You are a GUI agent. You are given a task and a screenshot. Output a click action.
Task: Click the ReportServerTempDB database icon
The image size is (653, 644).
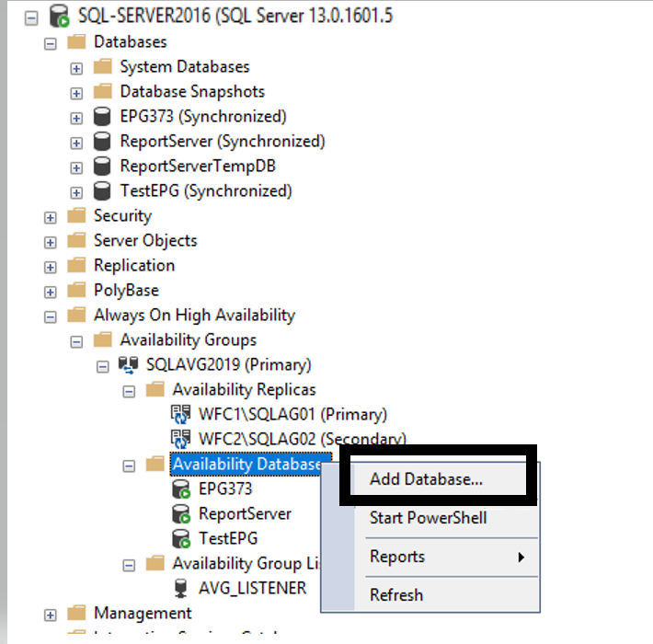tap(104, 167)
